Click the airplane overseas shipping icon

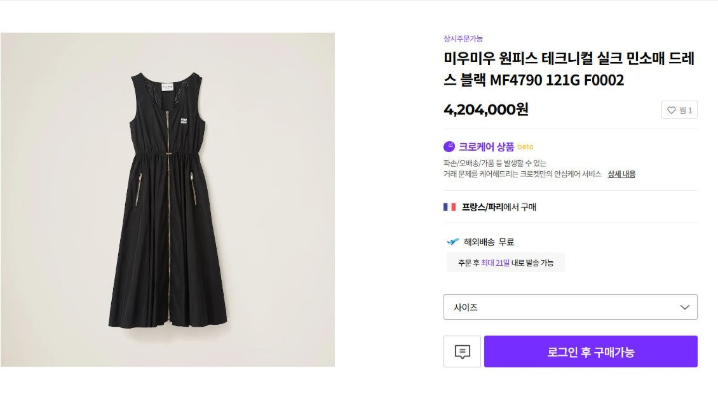coord(452,241)
